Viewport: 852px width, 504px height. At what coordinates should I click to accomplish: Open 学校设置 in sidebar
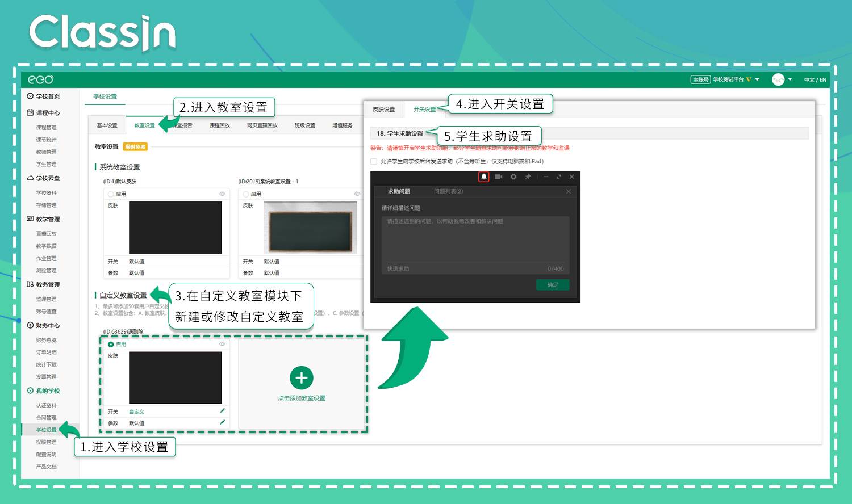46,430
